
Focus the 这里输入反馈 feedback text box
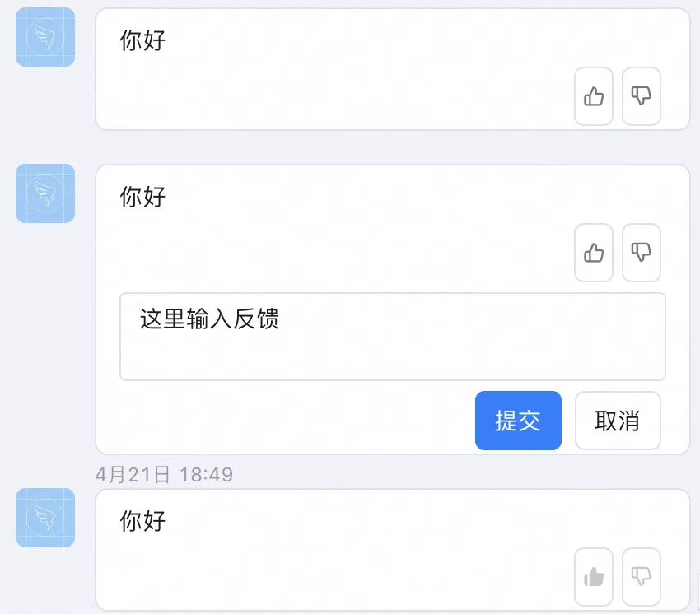click(x=392, y=337)
